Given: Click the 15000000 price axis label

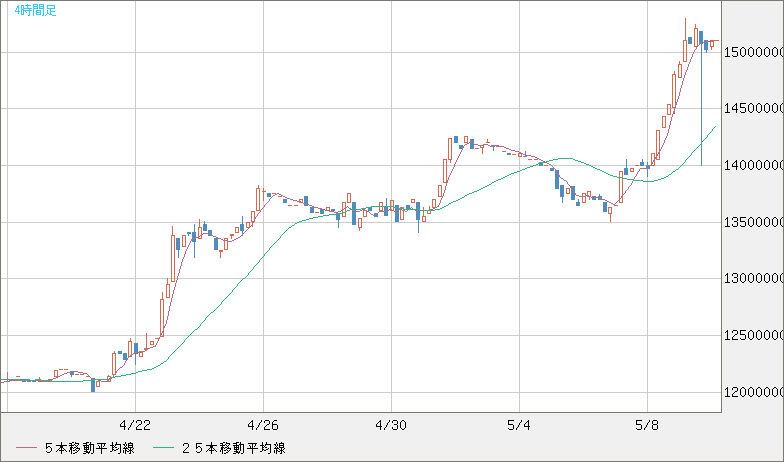Looking at the screenshot, I should [x=754, y=52].
